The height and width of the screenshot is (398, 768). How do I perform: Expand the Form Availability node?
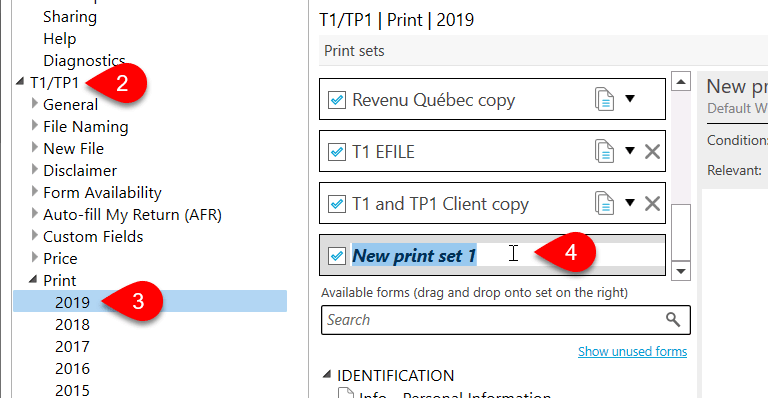(34, 191)
